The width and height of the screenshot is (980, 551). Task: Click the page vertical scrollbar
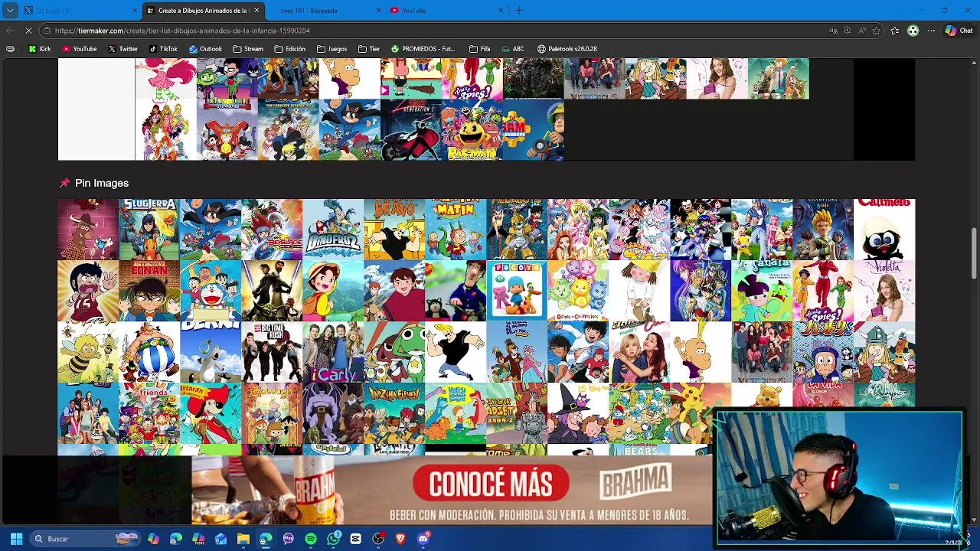click(975, 255)
